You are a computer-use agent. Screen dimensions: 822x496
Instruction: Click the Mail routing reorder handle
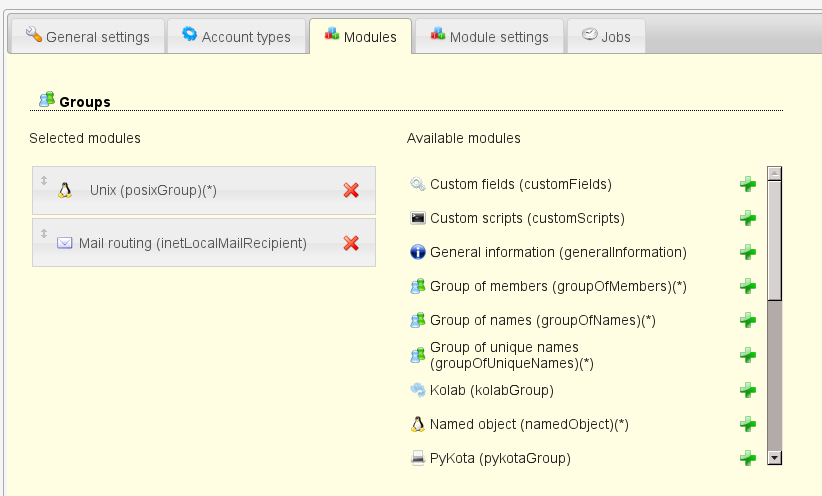[44, 233]
